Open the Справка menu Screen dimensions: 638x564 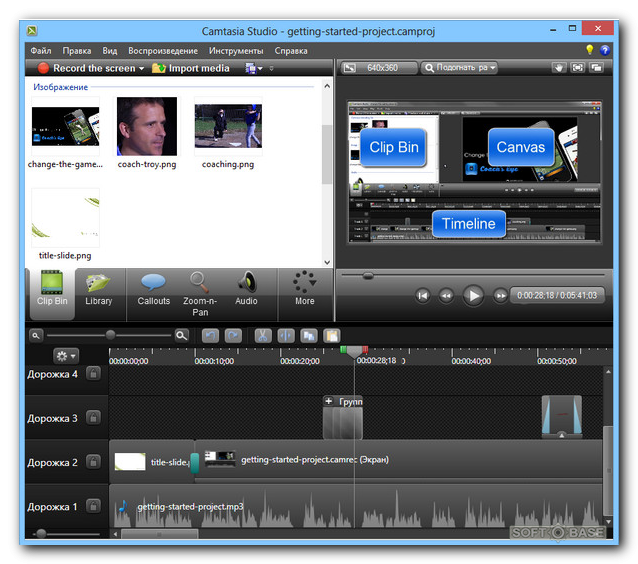pyautogui.click(x=291, y=51)
